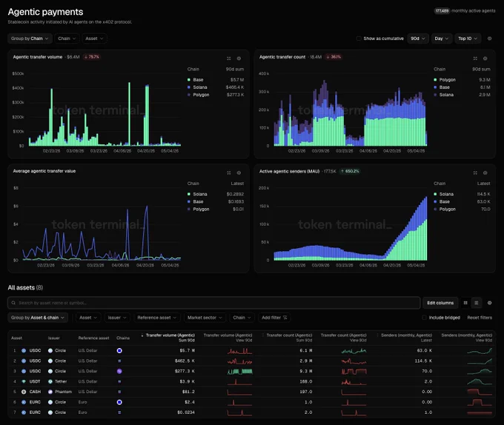Click the Edit columns button

[440, 303]
